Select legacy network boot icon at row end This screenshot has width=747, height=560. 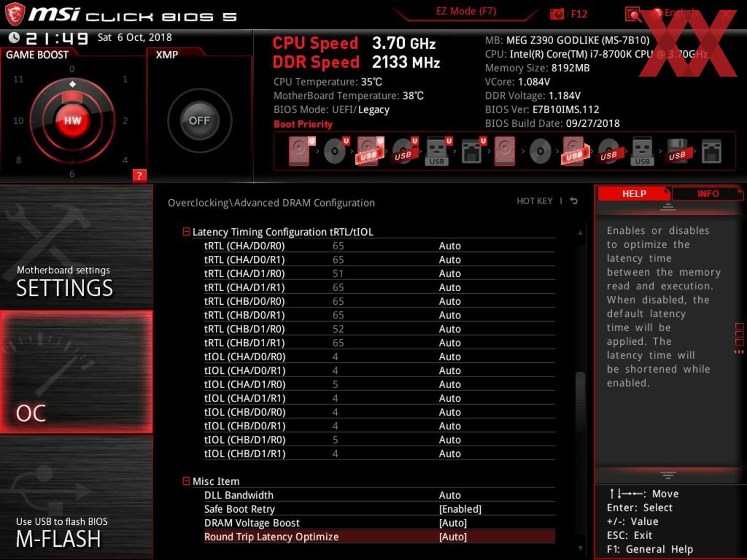(712, 151)
